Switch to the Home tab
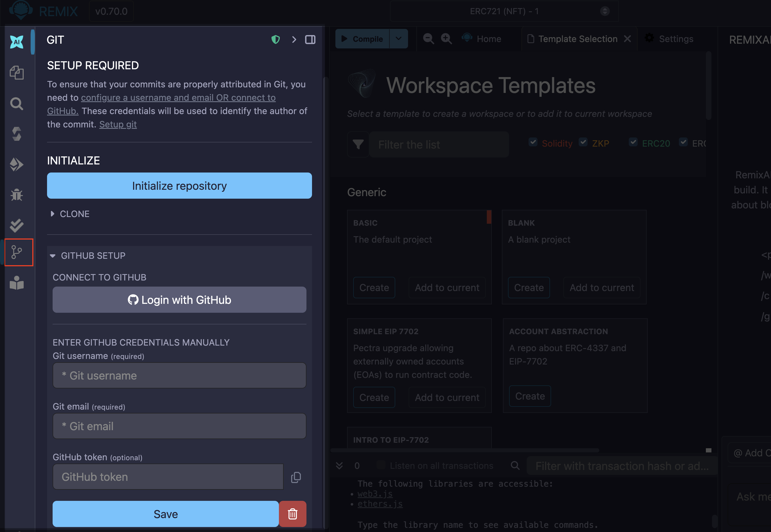This screenshot has width=771, height=532. [482, 39]
